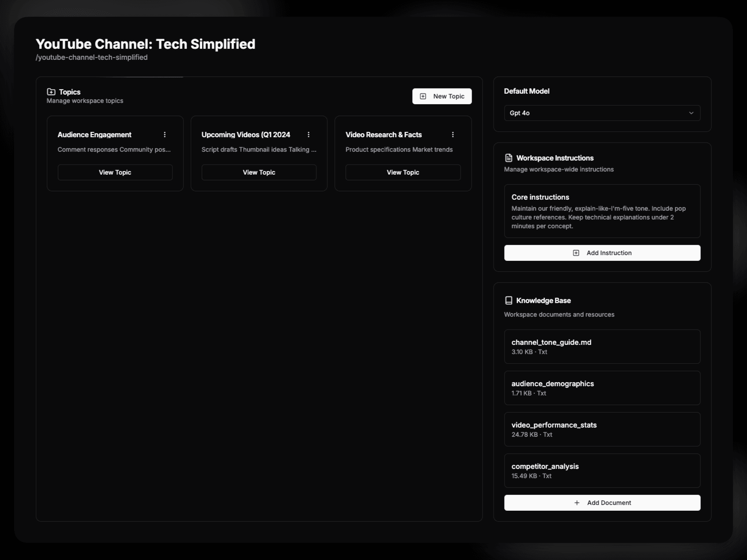Image resolution: width=747 pixels, height=560 pixels.
Task: Click the Default Model label
Action: [527, 91]
